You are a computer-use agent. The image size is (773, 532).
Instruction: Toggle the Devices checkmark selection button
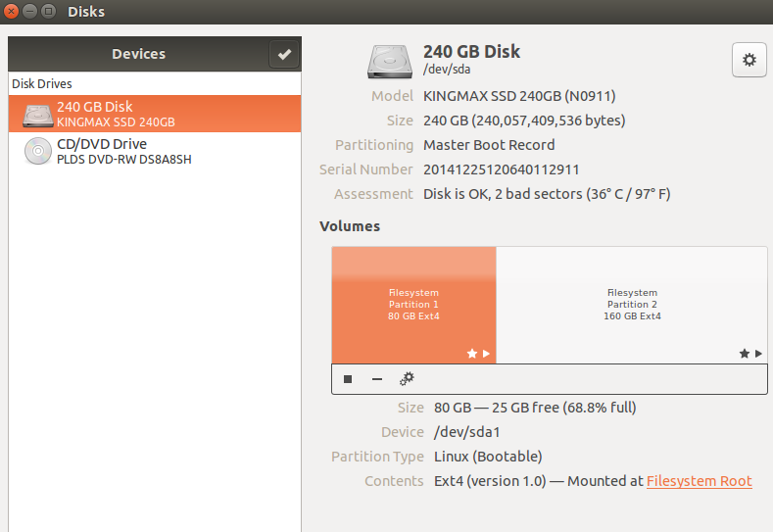[284, 54]
